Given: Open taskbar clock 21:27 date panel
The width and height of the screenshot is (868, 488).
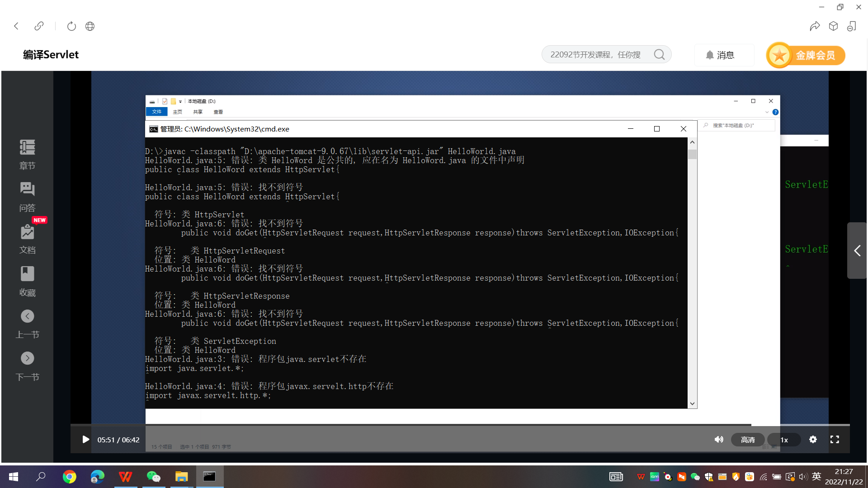Looking at the screenshot, I should pyautogui.click(x=844, y=477).
